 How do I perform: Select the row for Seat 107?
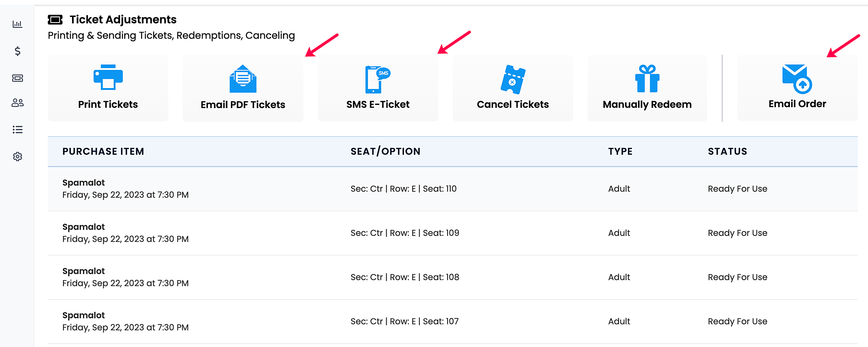(453, 321)
